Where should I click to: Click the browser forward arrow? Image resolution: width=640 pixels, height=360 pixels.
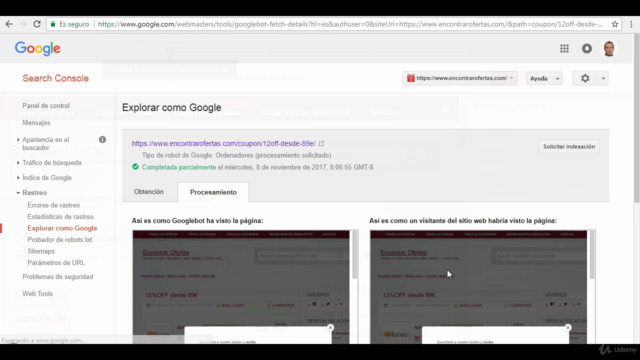23,24
